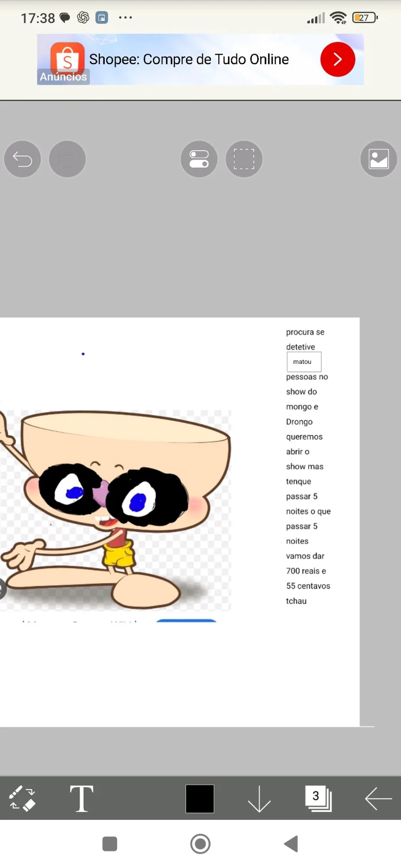Tap Android home circle button
The width and height of the screenshot is (401, 868).
200,844
